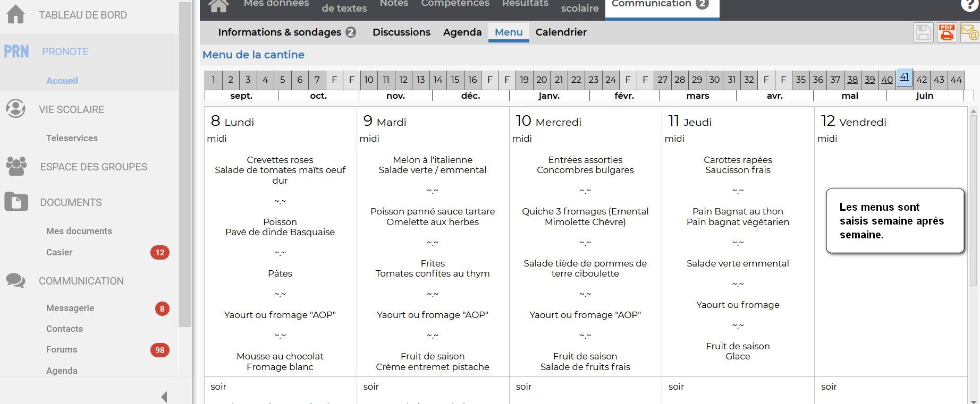The width and height of the screenshot is (980, 404).
Task: Switch to Informations & sondages
Action: pyautogui.click(x=286, y=32)
